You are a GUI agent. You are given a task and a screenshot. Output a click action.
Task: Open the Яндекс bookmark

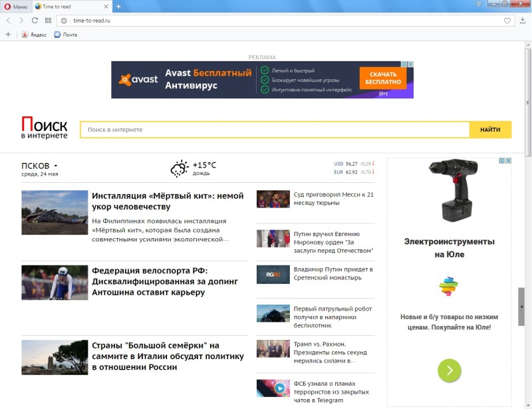pos(35,35)
